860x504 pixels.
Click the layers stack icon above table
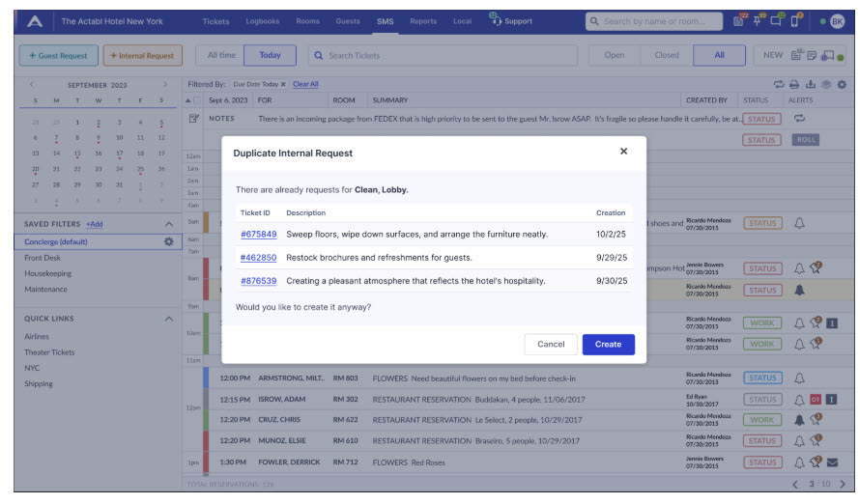[826, 84]
